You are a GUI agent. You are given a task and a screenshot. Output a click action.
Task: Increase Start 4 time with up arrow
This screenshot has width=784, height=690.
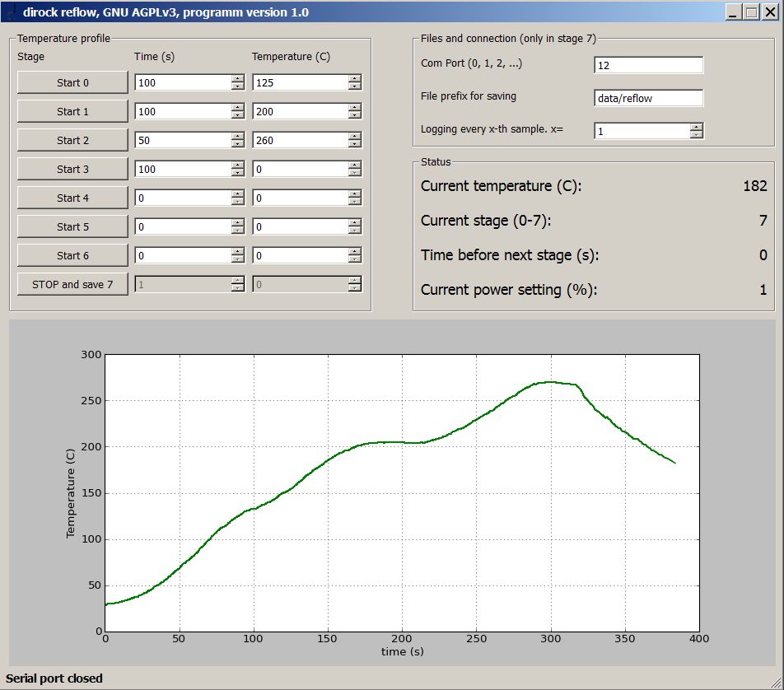coord(238,194)
